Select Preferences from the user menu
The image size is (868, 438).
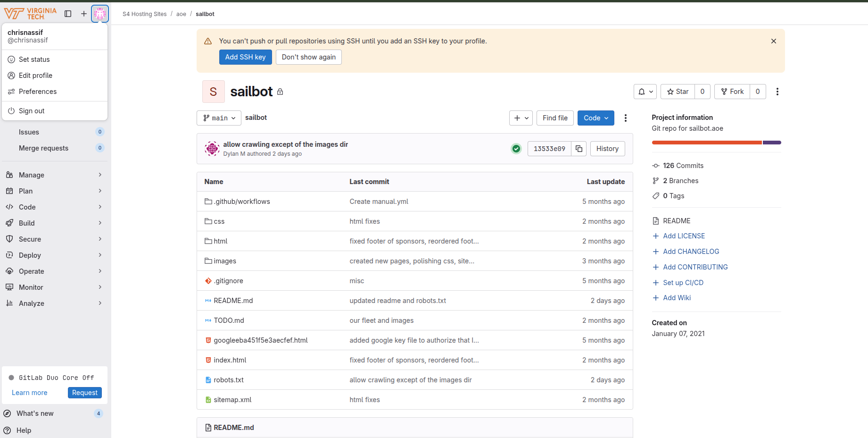[38, 92]
